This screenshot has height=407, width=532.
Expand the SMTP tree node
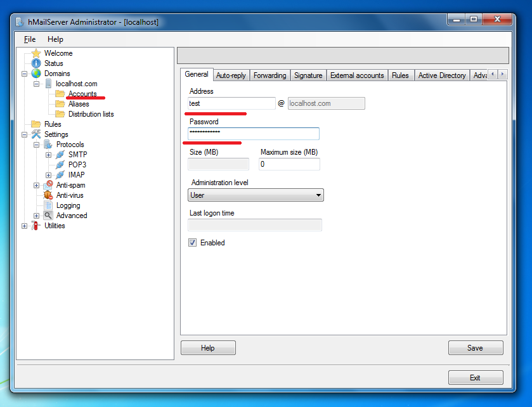click(x=49, y=155)
